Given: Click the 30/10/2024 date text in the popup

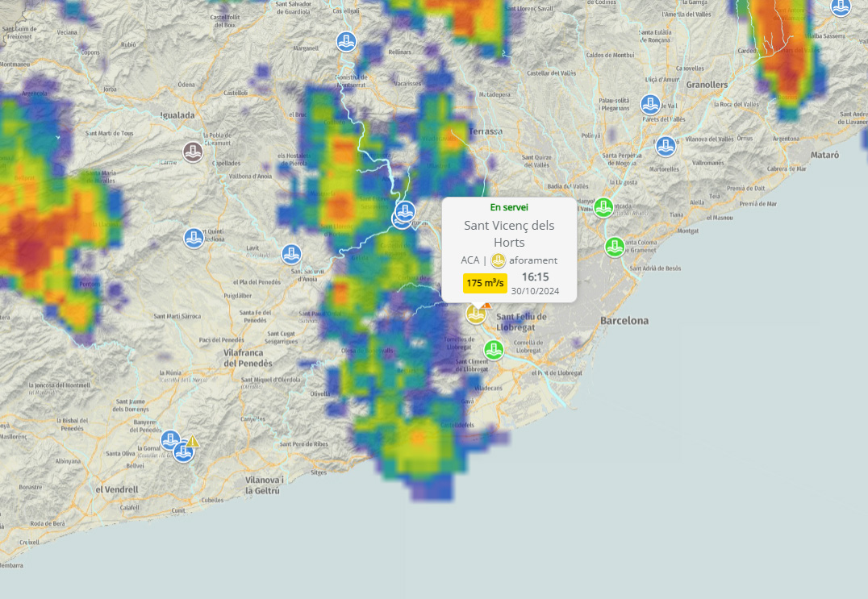Looking at the screenshot, I should pos(535,290).
